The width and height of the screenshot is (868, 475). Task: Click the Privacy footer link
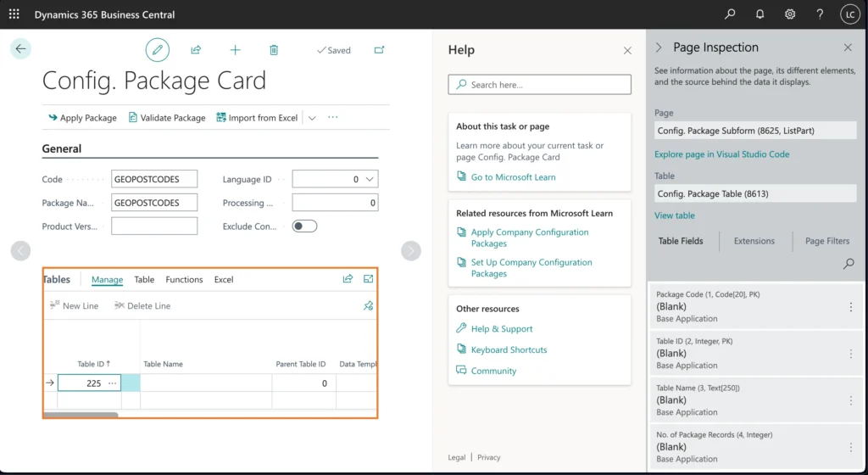click(x=489, y=457)
